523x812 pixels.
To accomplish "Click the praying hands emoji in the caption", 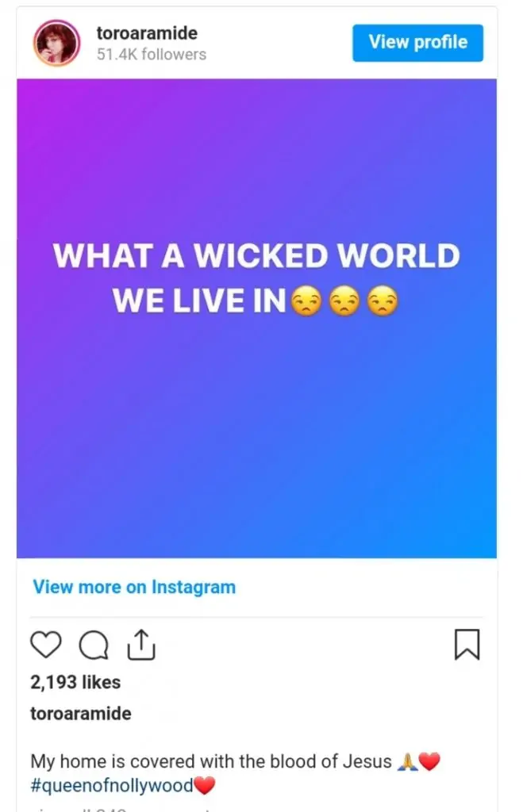I will [407, 761].
